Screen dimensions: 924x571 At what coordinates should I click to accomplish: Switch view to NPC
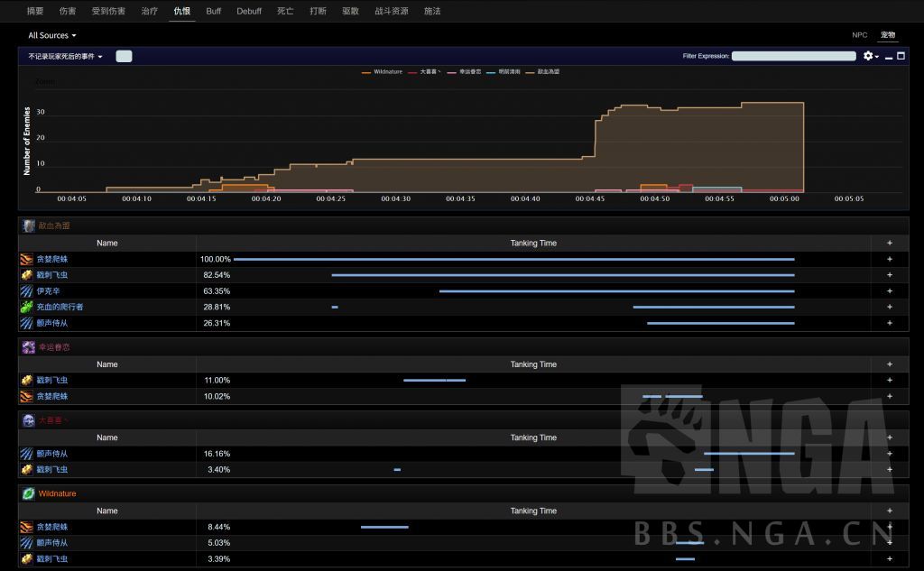pos(859,35)
